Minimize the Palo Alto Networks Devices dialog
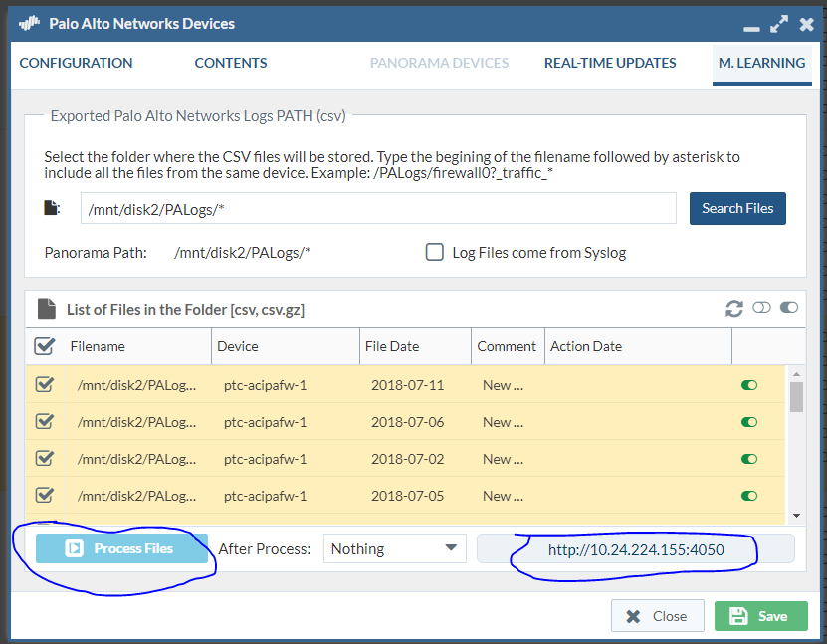The height and width of the screenshot is (644, 827). tap(752, 23)
